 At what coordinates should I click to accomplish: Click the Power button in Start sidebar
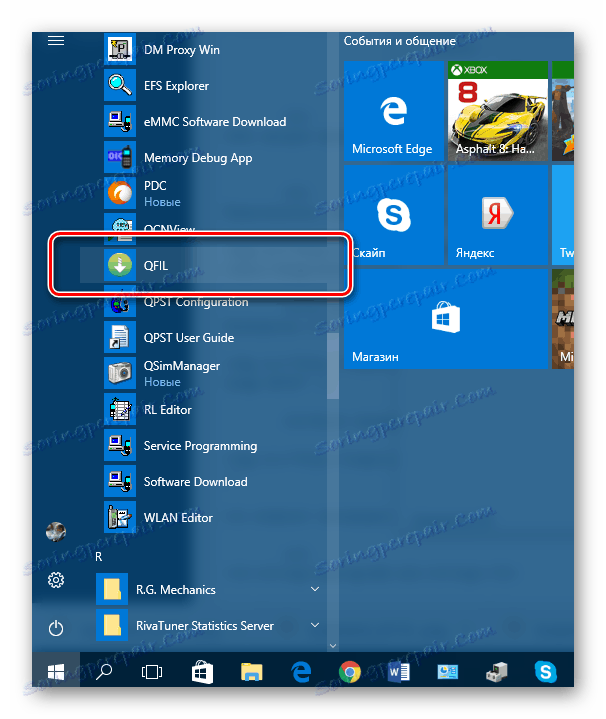56,628
